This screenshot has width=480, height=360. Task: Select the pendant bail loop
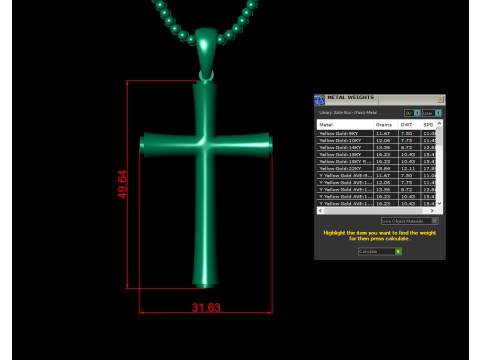pyautogui.click(x=206, y=53)
